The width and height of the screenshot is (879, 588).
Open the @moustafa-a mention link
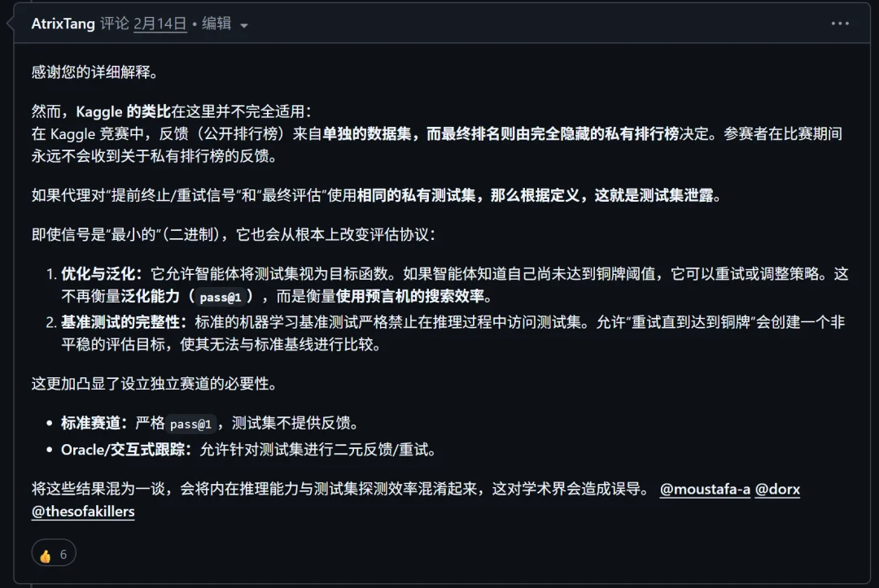coord(705,489)
